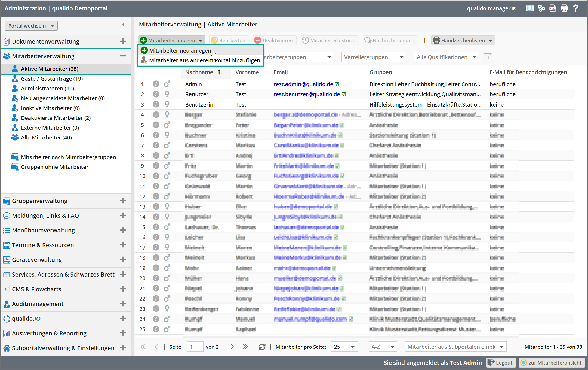
Task: Expand Gruppenverwaltung section
Action: (x=123, y=201)
